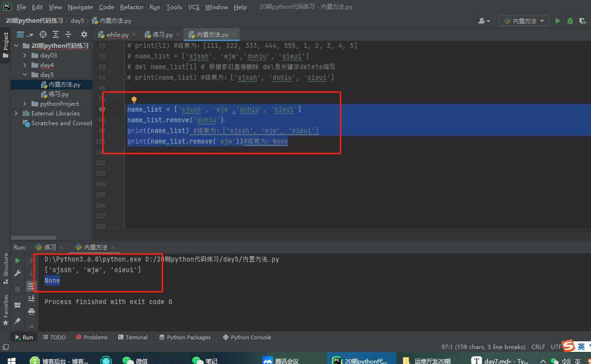Toggle the Structure tool window side tab
The width and height of the screenshot is (591, 364).
[x=5, y=268]
